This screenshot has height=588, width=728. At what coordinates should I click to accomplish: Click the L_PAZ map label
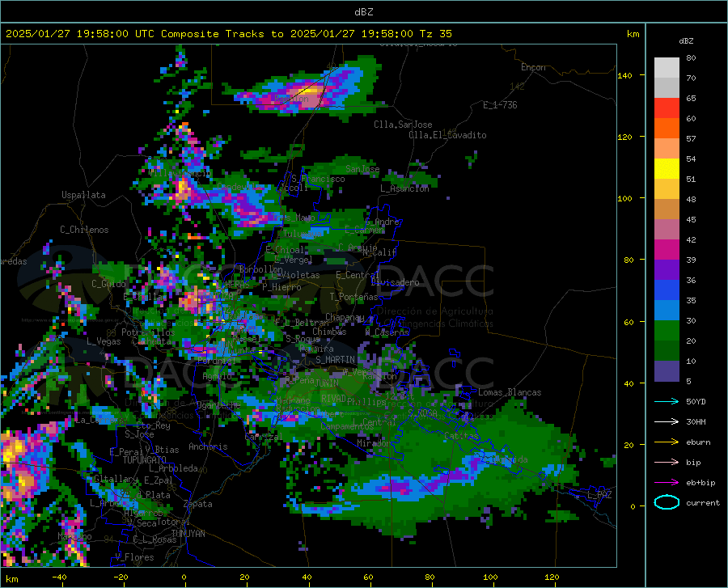pyautogui.click(x=599, y=495)
